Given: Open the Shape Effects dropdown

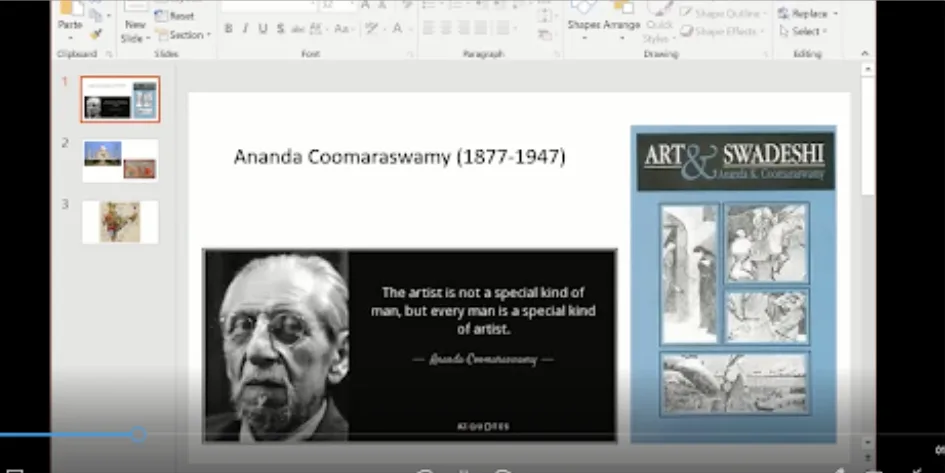Looking at the screenshot, I should pyautogui.click(x=723, y=31).
